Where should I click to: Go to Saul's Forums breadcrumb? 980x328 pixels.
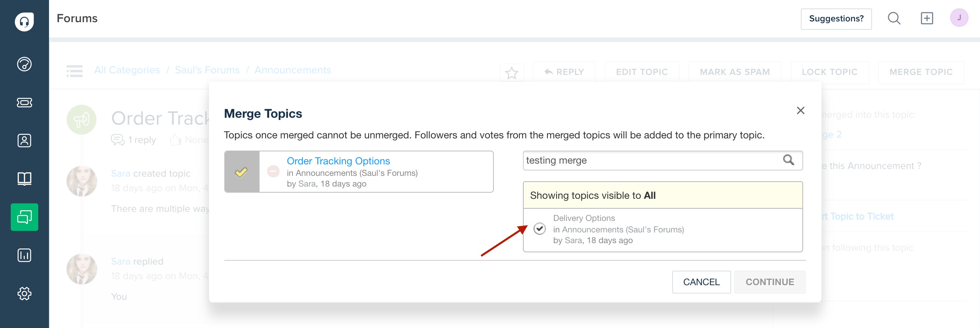pos(207,70)
